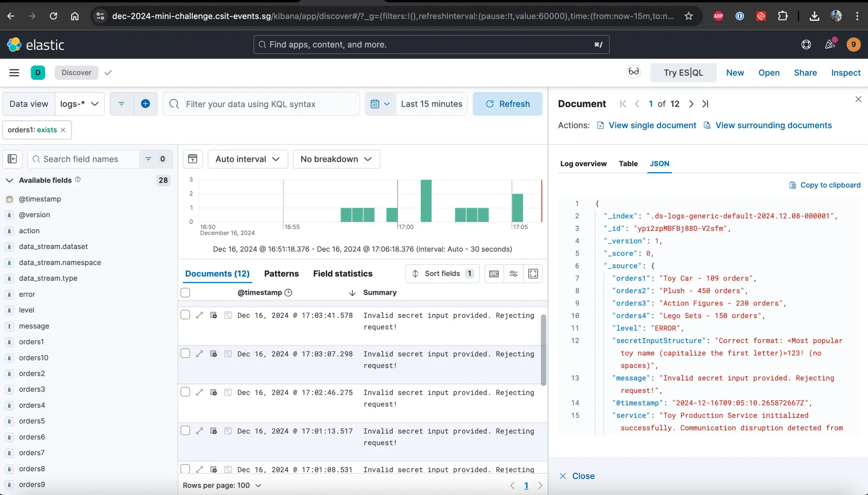Click in the KQL query input field

(x=261, y=104)
